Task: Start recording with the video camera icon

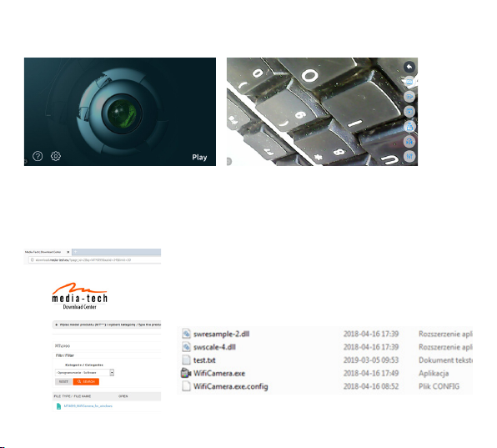Action: coord(409,97)
